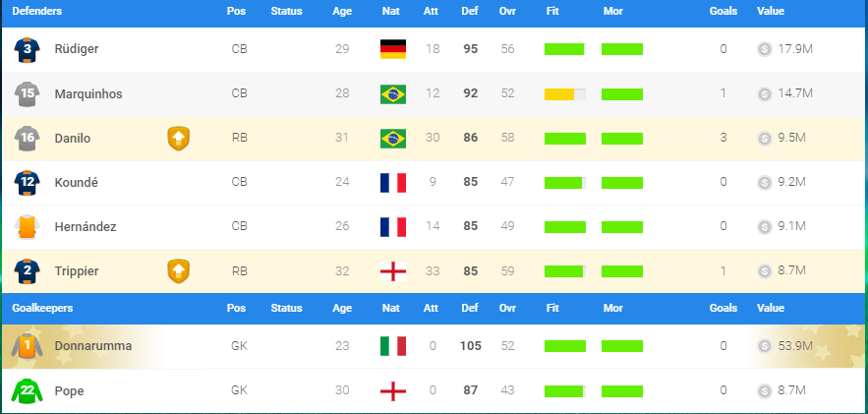Click the coin icon beside Donnarumma's value
Viewport: 868px width, 414px height.
(x=764, y=346)
